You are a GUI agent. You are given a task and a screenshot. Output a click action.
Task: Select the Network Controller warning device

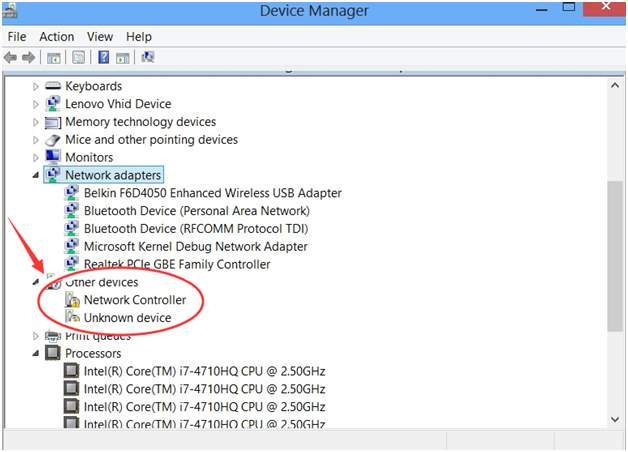[134, 300]
